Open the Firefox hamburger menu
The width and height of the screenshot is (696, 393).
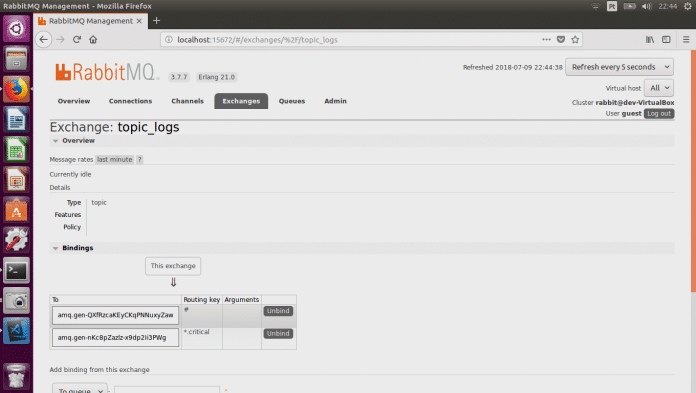coord(686,40)
